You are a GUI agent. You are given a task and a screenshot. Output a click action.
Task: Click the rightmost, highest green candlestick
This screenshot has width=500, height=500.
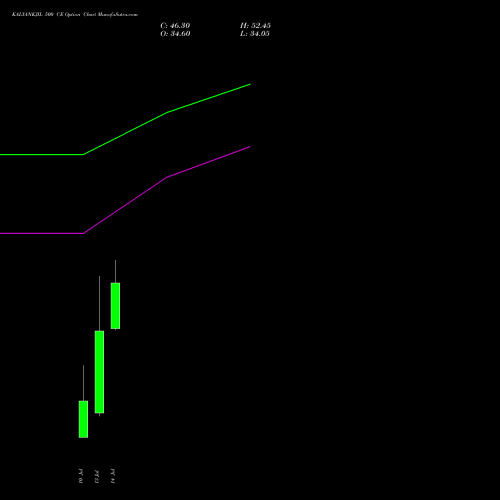pyautogui.click(x=115, y=306)
